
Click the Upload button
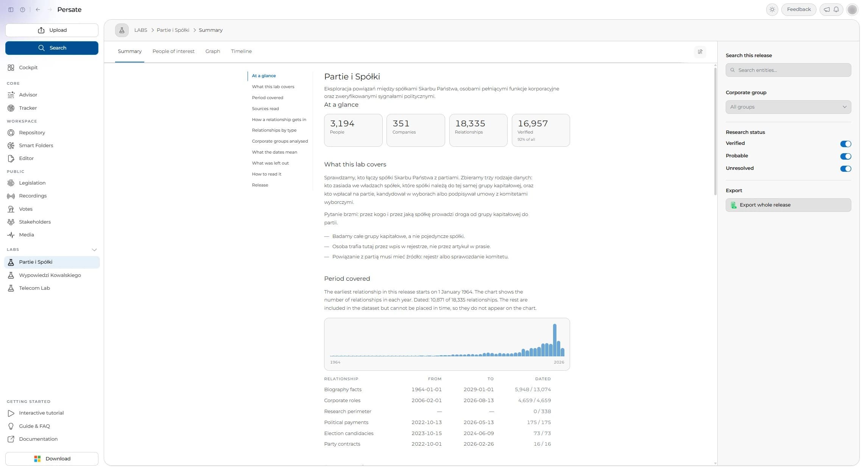click(52, 30)
